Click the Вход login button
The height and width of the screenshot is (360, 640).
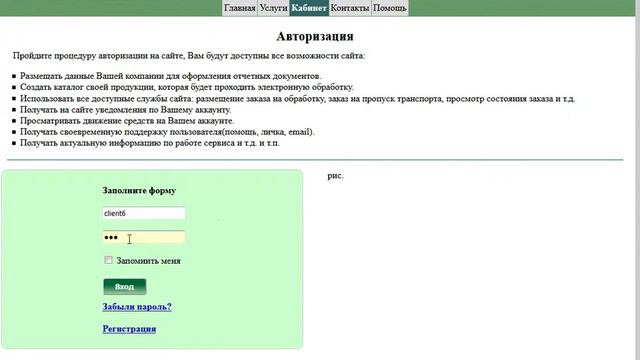124,287
